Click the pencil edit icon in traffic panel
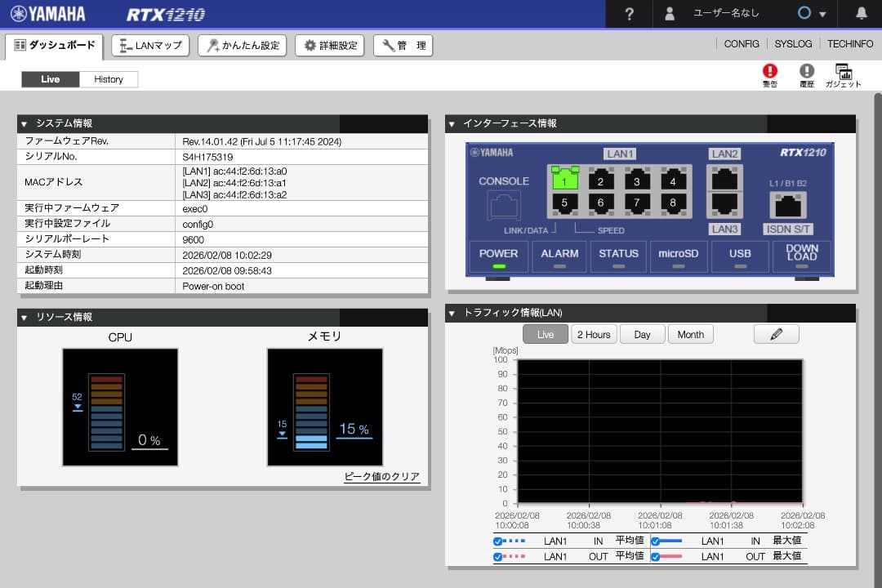Screen dimensions: 882x588 point(776,333)
